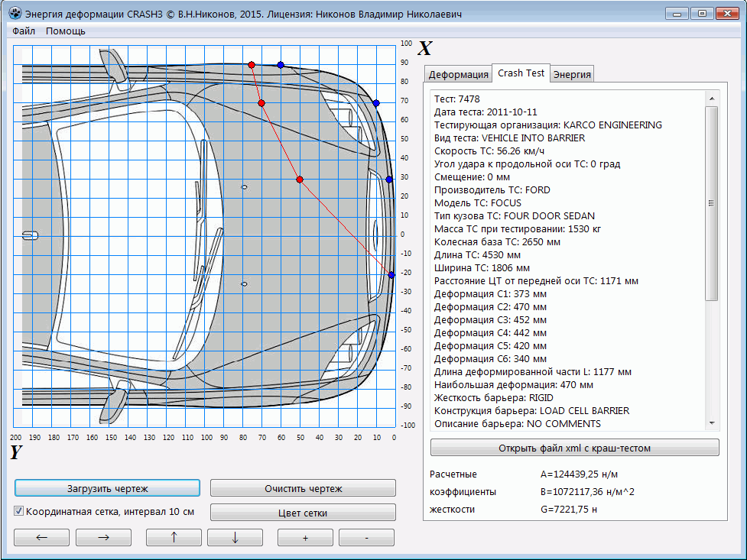Click the paw application icon in title bar
Image resolution: width=747 pixels, height=560 pixels.
coord(15,14)
